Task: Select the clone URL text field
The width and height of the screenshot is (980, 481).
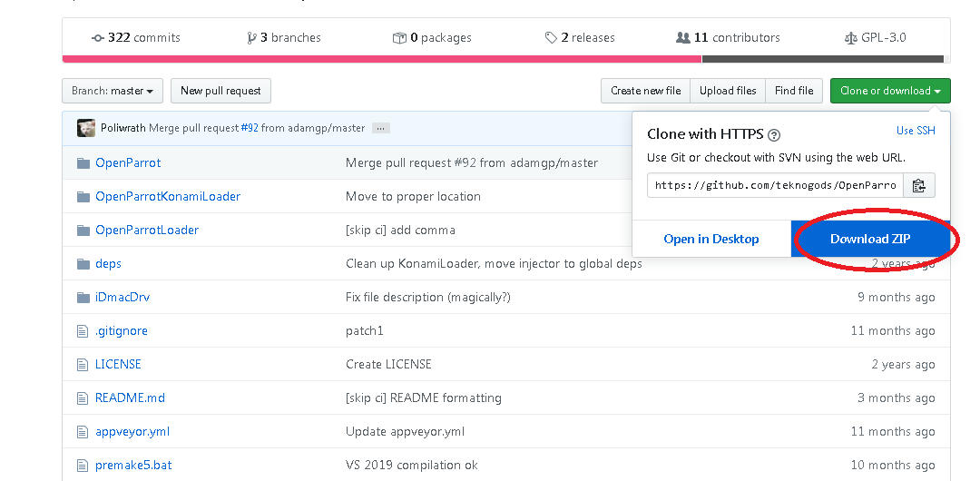Action: point(775,185)
